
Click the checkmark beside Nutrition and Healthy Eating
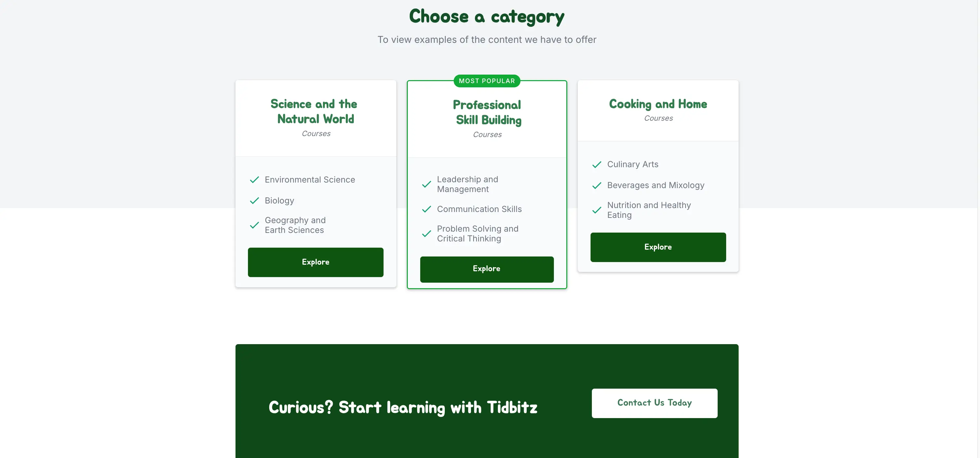pyautogui.click(x=596, y=210)
